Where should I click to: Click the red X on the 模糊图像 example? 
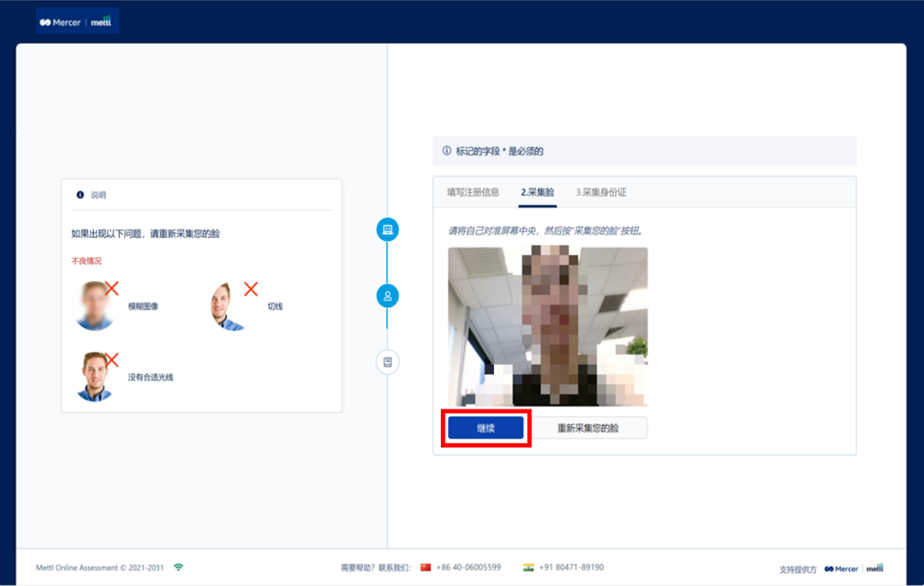pos(112,289)
